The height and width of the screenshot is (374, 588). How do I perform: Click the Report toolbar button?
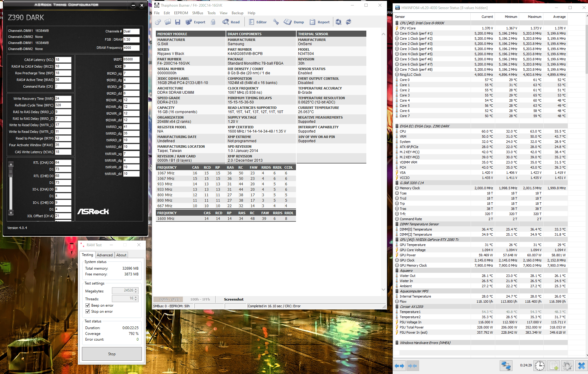(x=320, y=22)
